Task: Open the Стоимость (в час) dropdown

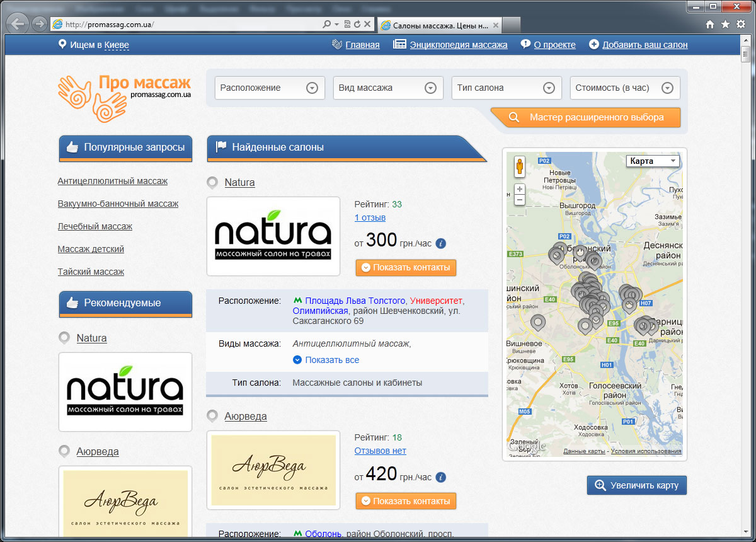Action: click(625, 88)
